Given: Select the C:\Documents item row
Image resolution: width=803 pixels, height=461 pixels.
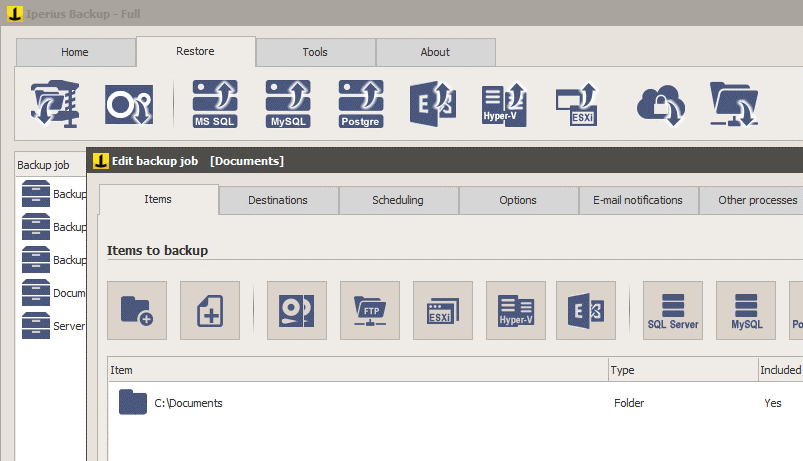Looking at the screenshot, I should 456,403.
